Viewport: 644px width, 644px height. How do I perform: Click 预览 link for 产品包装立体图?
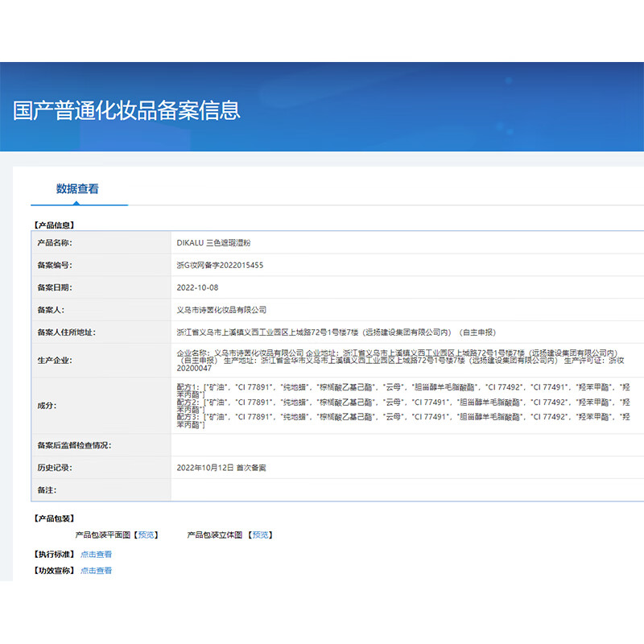(x=260, y=535)
